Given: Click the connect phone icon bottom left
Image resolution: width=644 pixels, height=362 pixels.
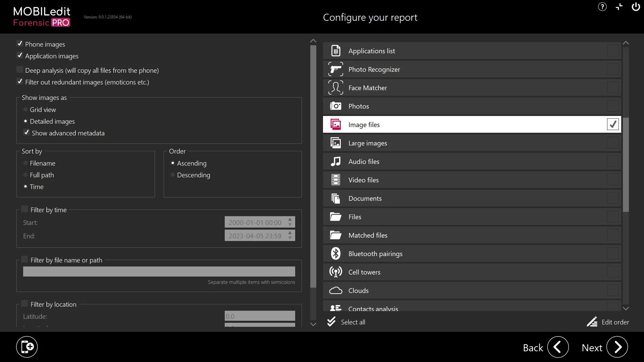Looking at the screenshot, I should click(27, 347).
